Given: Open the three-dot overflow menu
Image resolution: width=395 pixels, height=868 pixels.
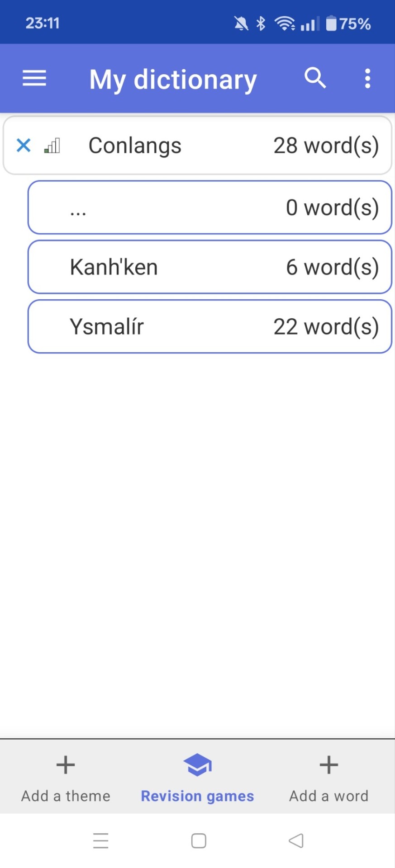Looking at the screenshot, I should [367, 79].
